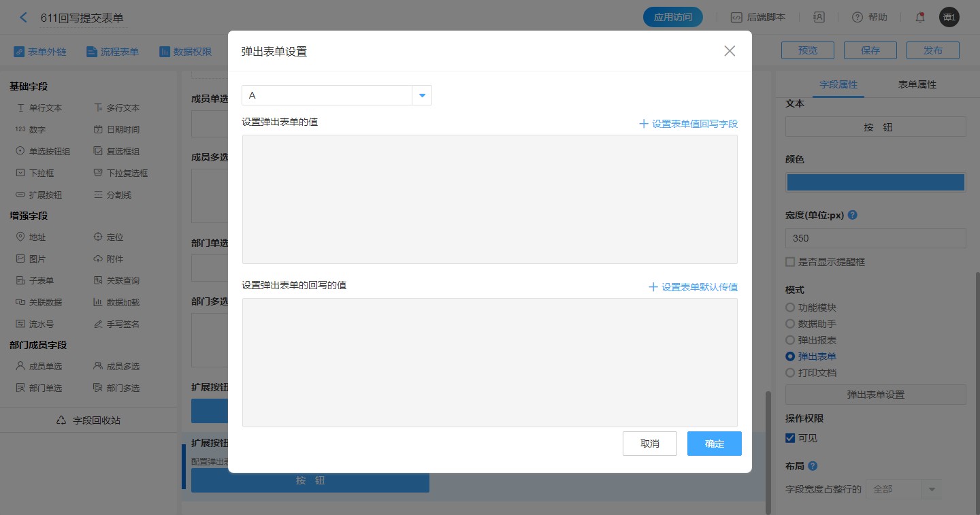Click the back arrow beside form title
980x515 pixels.
(x=24, y=18)
